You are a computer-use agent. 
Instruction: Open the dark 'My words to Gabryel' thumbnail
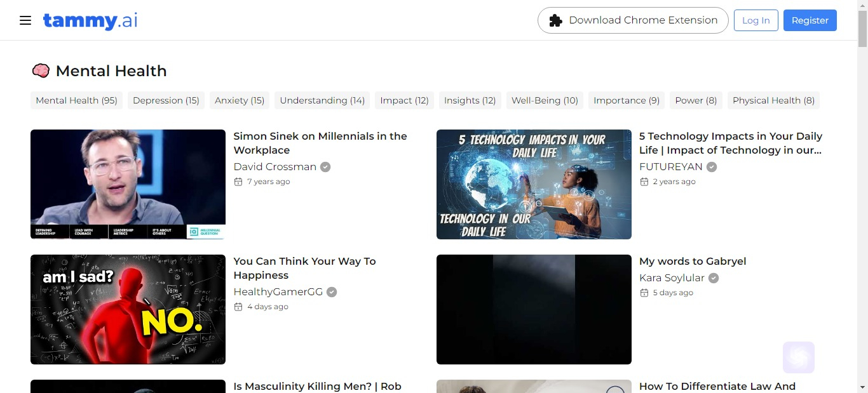(534, 309)
